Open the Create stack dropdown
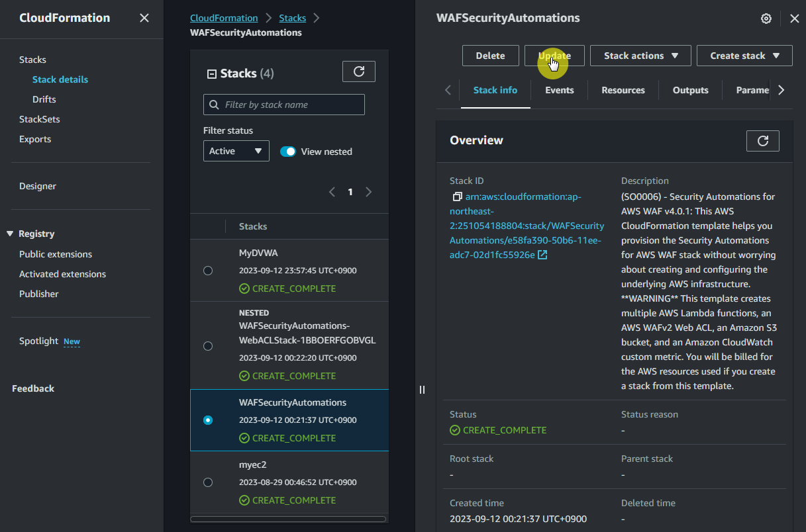The image size is (806, 532). [744, 56]
